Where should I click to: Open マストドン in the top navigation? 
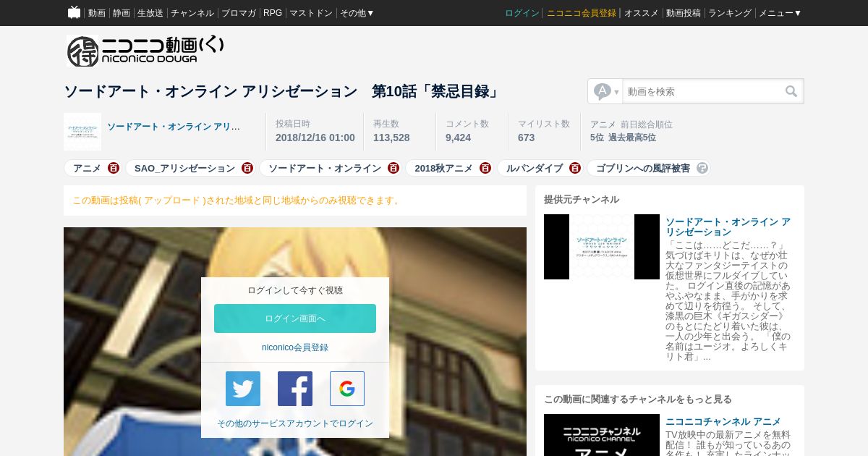(x=311, y=13)
